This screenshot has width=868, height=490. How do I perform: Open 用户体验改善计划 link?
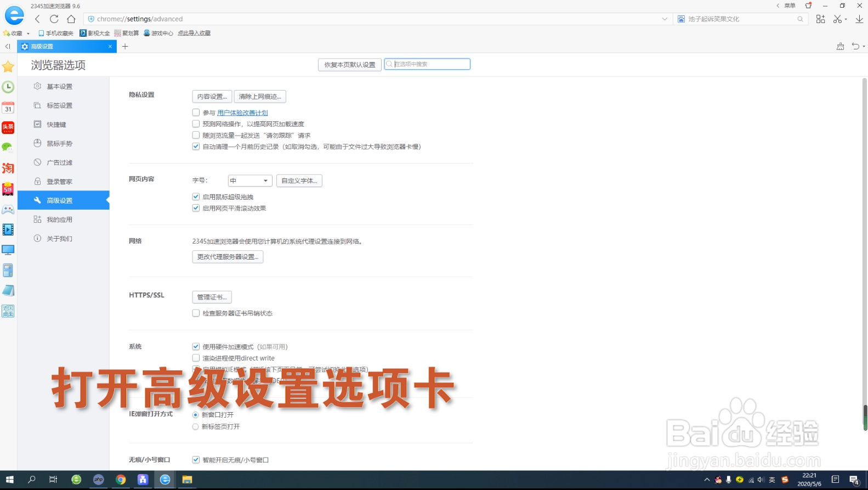(242, 112)
